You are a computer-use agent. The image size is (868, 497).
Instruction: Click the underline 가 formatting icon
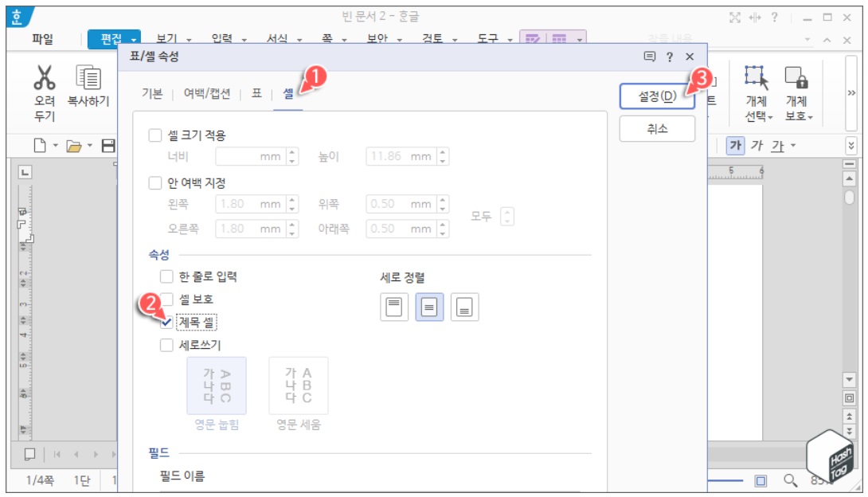(x=778, y=146)
